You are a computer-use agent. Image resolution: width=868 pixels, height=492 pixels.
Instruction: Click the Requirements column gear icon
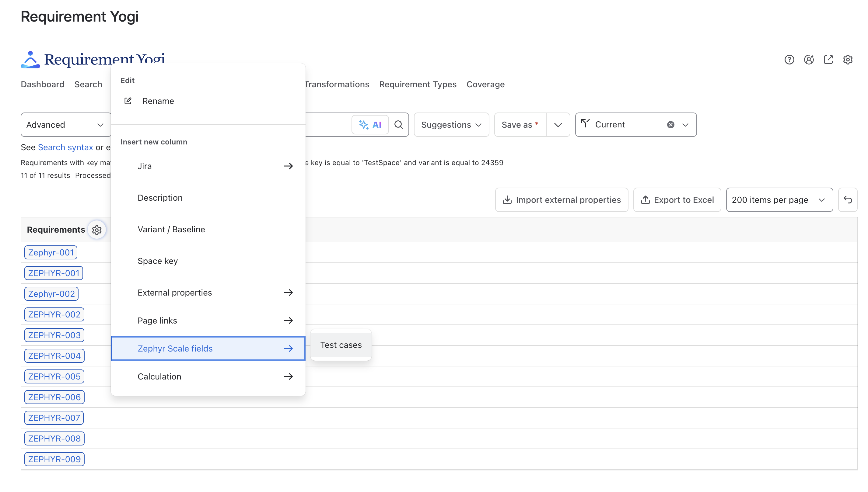tap(97, 230)
